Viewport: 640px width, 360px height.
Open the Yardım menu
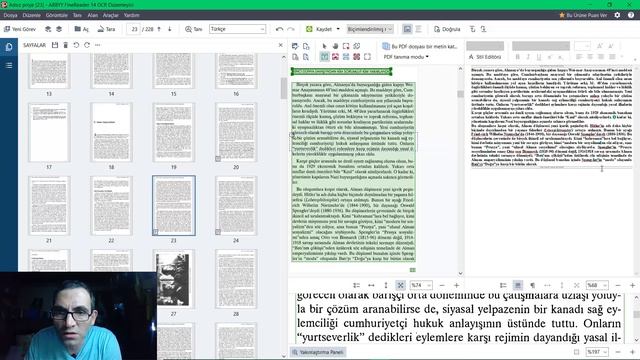tap(131, 15)
